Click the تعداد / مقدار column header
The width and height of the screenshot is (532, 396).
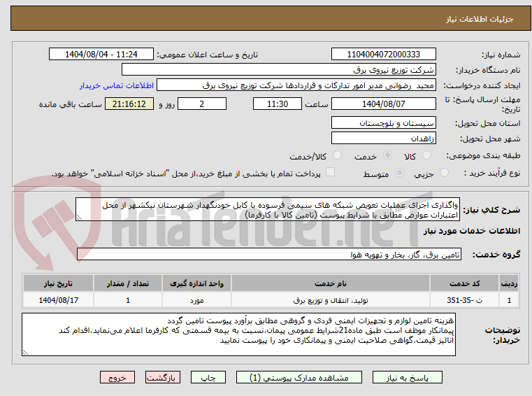click(x=128, y=283)
